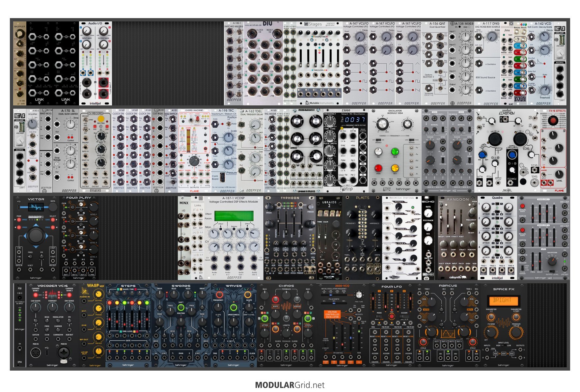The image size is (580, 392).
Task: Open the MODULARGrid.net link
Action: tap(290, 385)
